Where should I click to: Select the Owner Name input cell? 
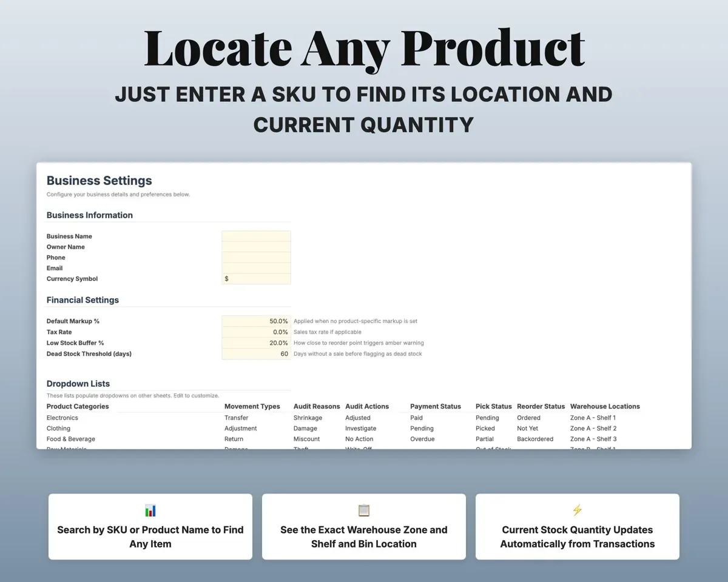256,247
